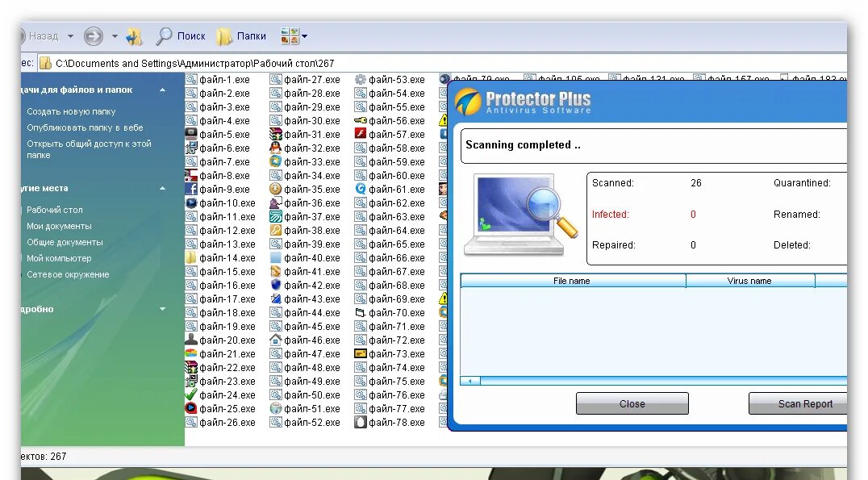Click the Close button in Protector Plus

coord(632,403)
